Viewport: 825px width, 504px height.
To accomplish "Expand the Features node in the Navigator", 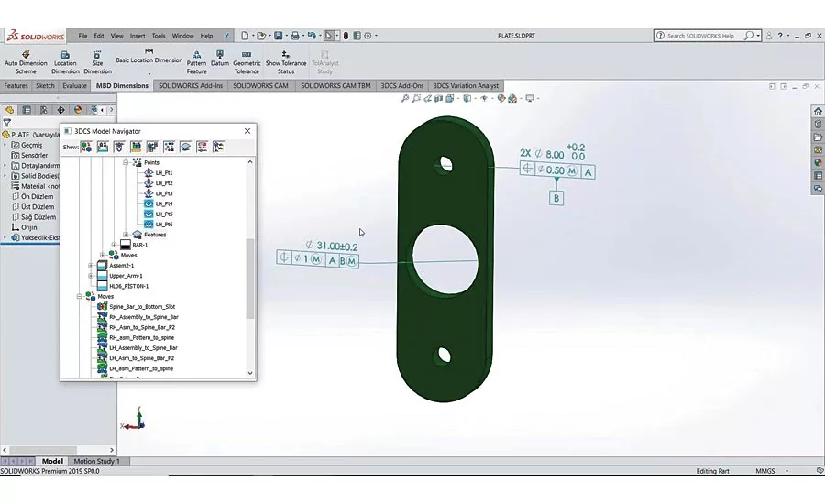I will coord(126,235).
